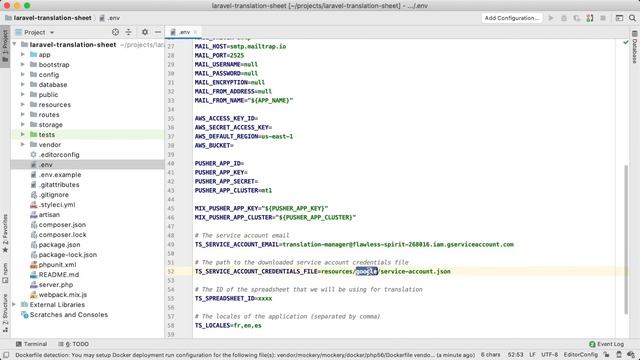Open the Search Everywhere magnifier

tap(632, 18)
